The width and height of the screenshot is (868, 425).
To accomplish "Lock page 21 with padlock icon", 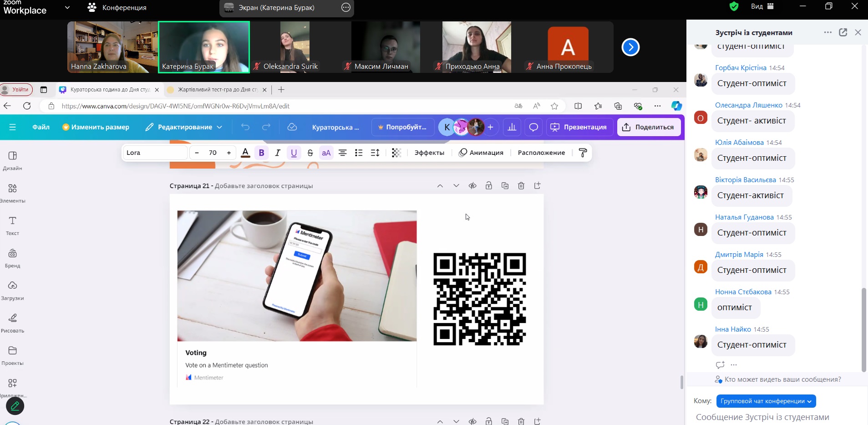I will 488,186.
